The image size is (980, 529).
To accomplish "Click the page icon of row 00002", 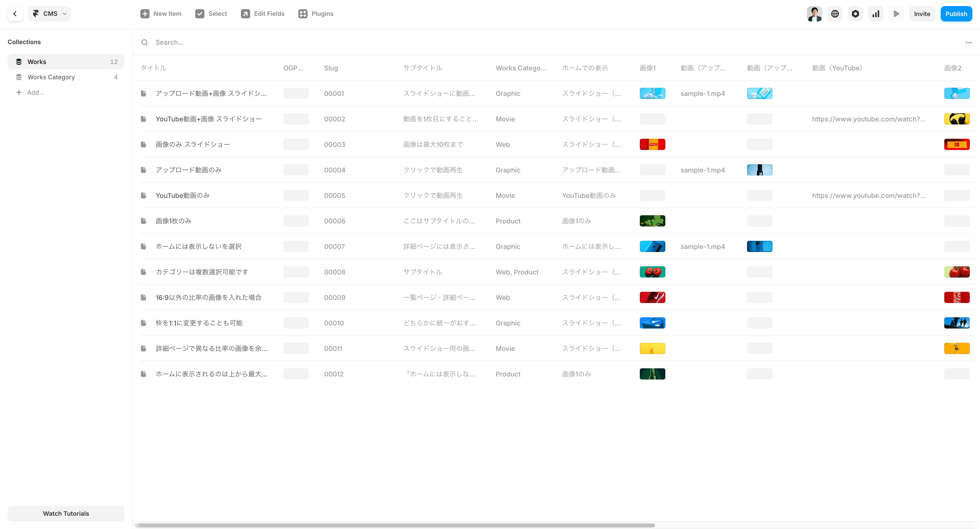I will click(143, 119).
